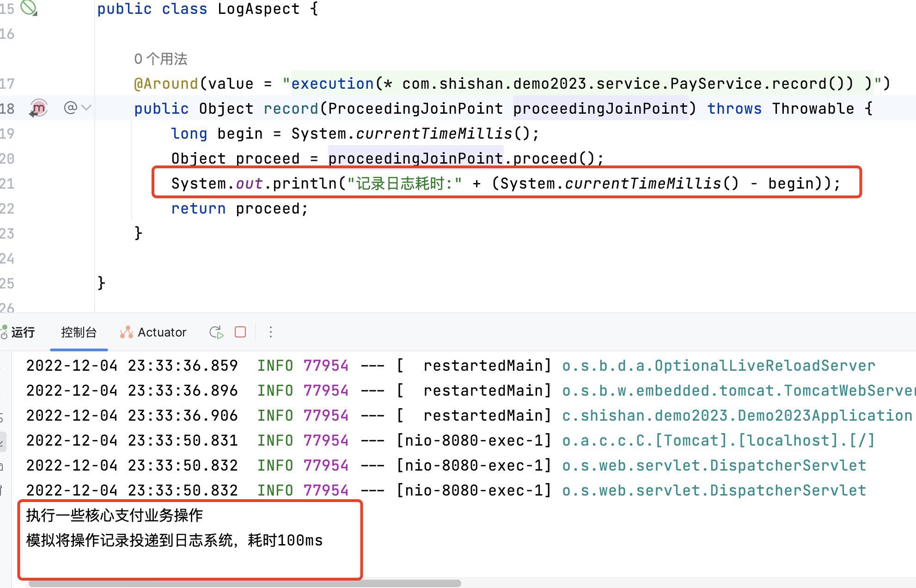
Task: Click the proceedingJoinPoint parameter name
Action: click(x=600, y=109)
